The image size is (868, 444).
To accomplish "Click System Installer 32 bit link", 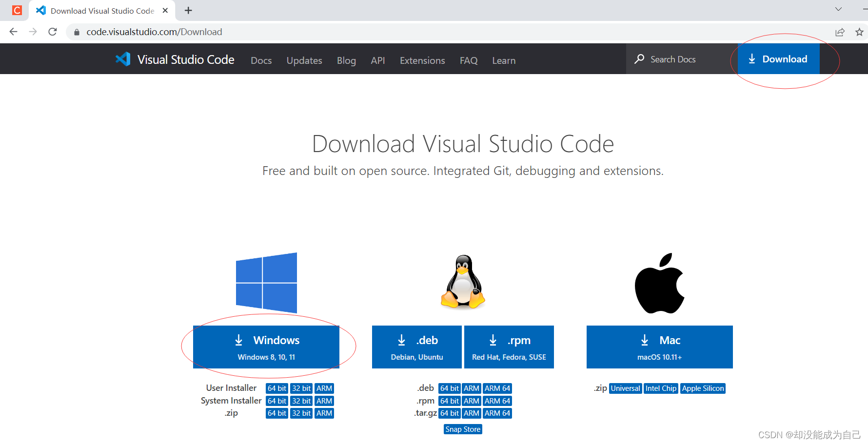I will [x=301, y=401].
